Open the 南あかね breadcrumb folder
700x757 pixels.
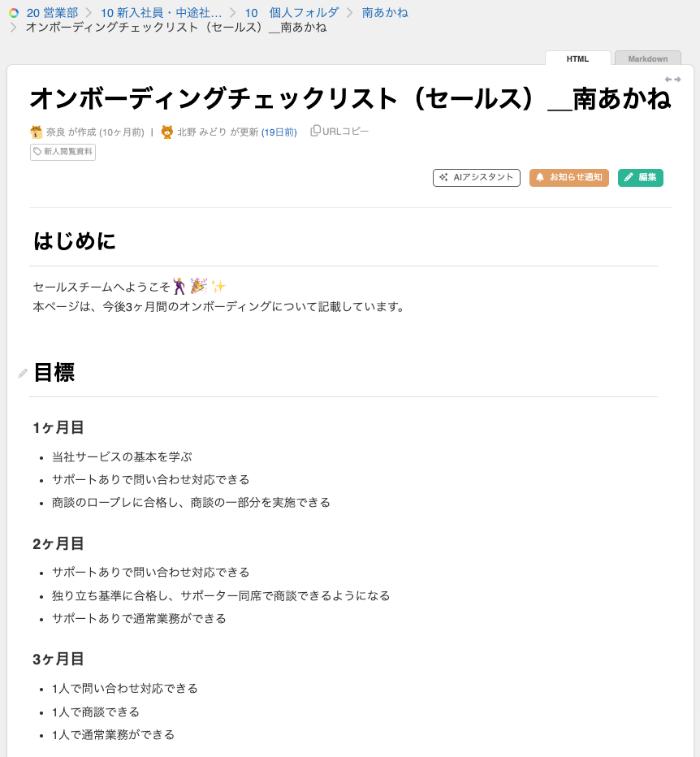point(385,13)
